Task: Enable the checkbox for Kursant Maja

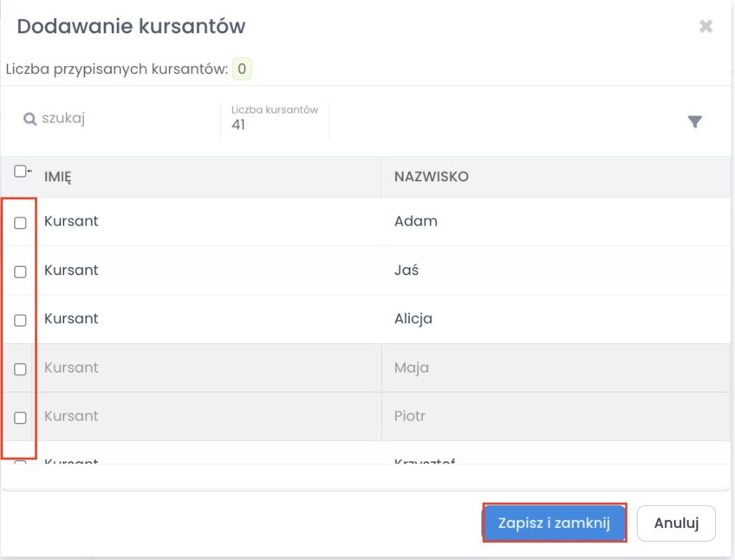Action: click(x=21, y=368)
